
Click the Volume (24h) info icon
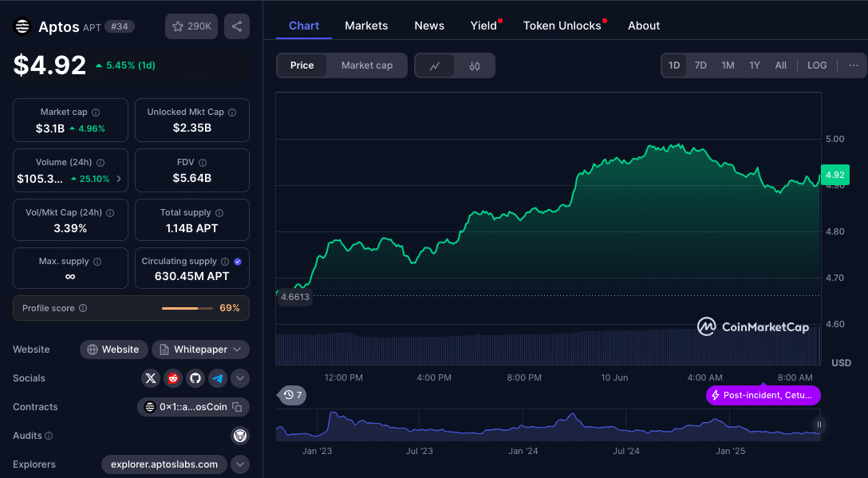[101, 163]
